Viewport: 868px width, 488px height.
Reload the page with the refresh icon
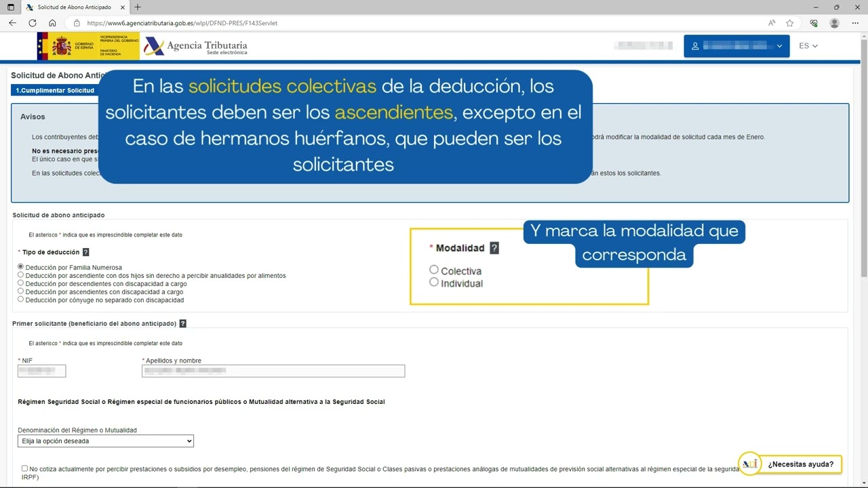(x=32, y=23)
